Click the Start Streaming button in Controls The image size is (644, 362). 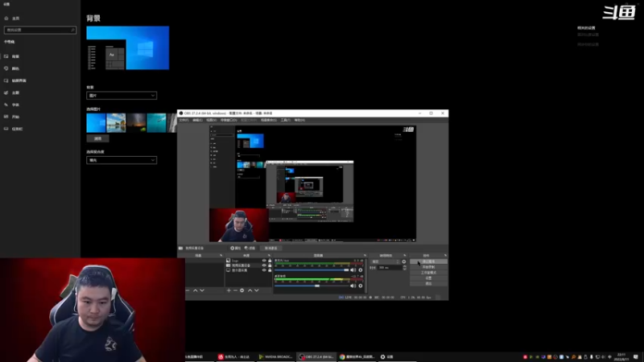click(x=428, y=261)
